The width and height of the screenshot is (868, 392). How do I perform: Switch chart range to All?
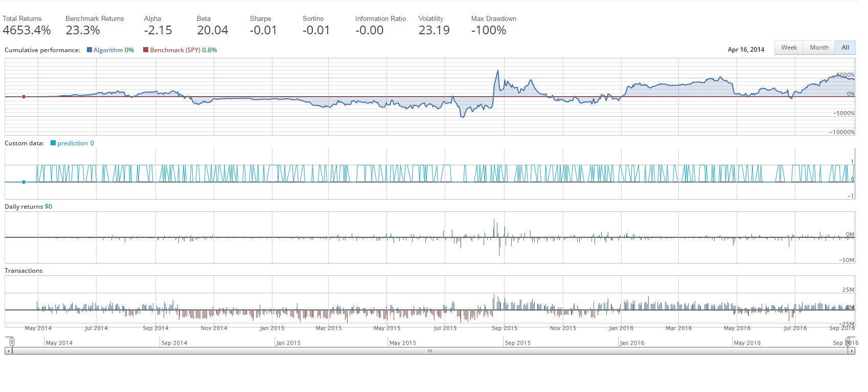point(845,48)
